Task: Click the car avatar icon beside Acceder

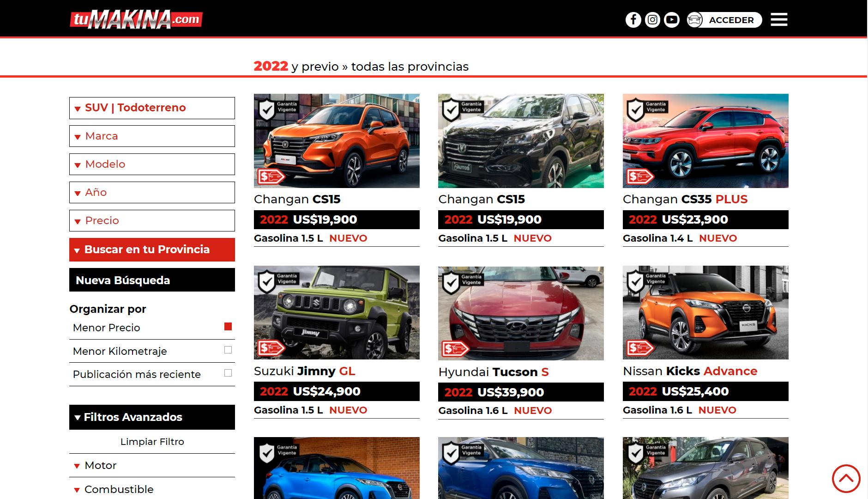Action: click(x=694, y=20)
